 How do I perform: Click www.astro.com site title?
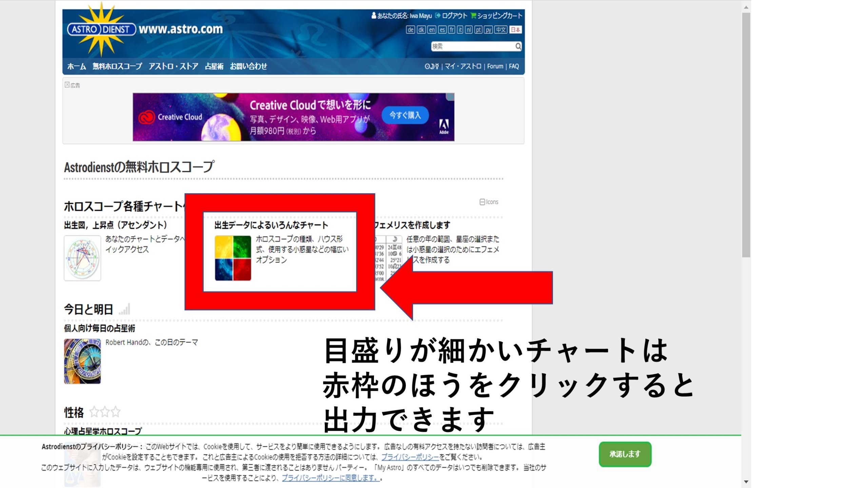pyautogui.click(x=181, y=29)
